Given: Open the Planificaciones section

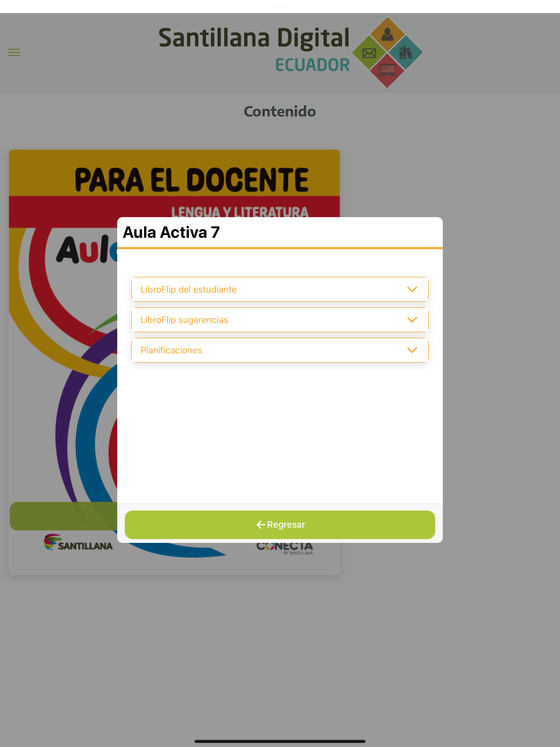Looking at the screenshot, I should point(280,350).
